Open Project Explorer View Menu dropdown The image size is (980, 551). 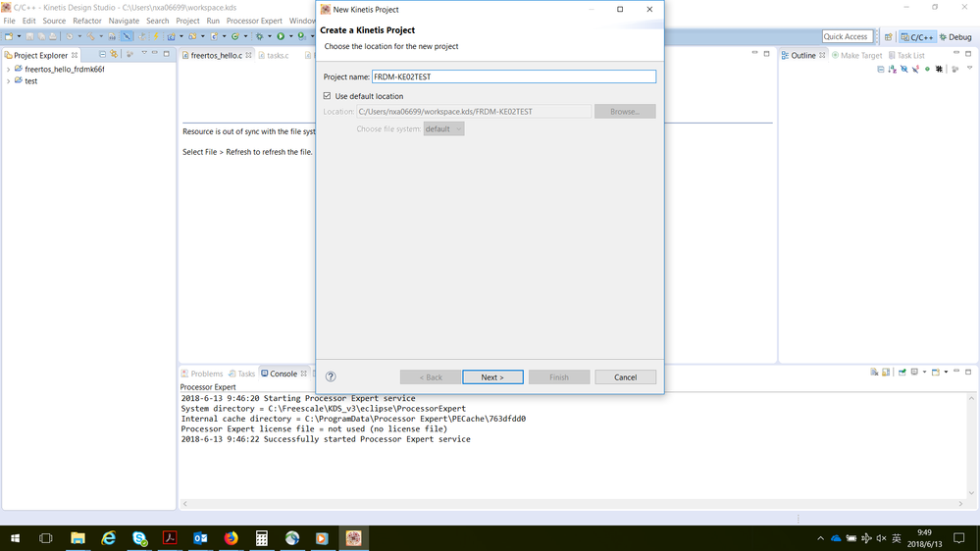point(144,53)
